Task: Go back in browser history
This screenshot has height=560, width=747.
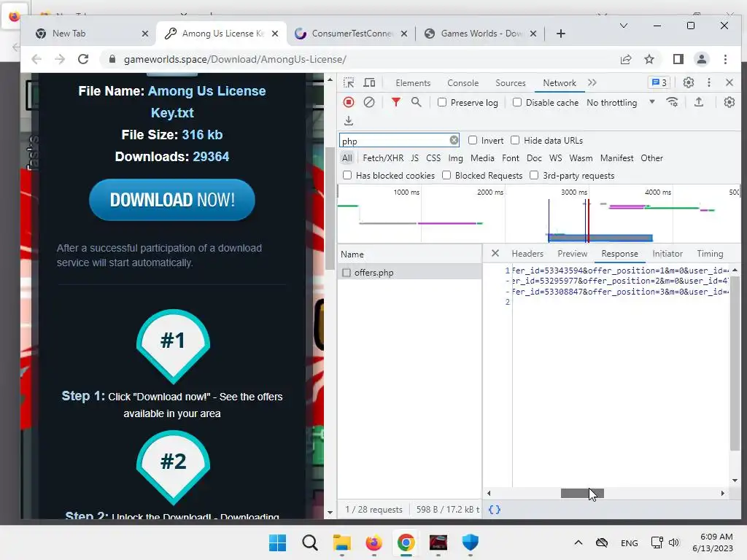Action: 36,60
